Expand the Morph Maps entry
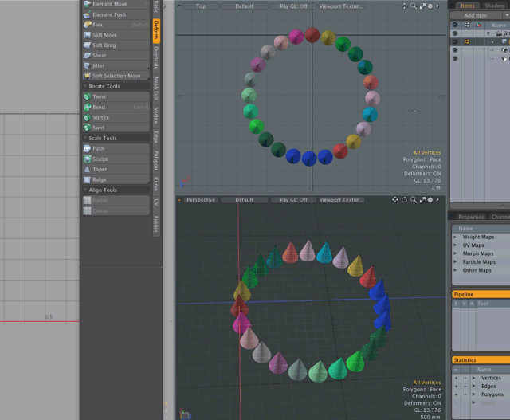This screenshot has height=420, width=510. (456, 253)
